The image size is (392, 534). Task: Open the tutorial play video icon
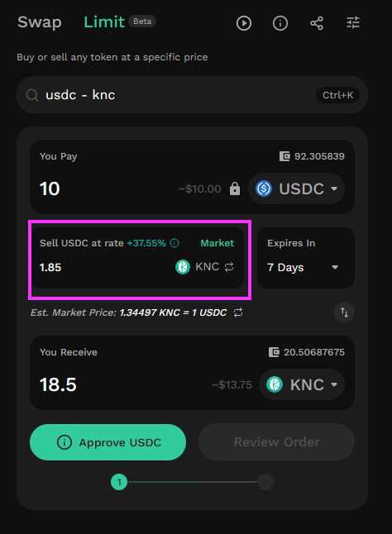[x=244, y=23]
